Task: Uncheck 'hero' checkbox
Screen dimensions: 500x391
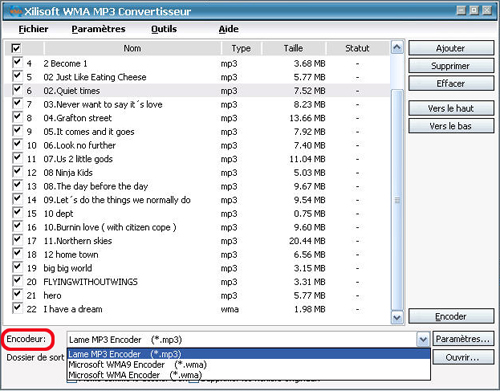Action: pyautogui.click(x=17, y=294)
